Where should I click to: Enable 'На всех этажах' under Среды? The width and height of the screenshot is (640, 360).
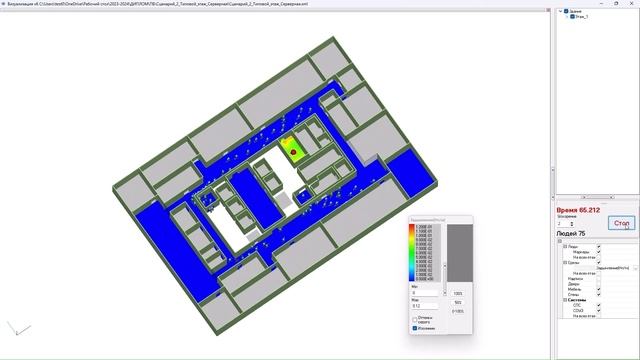[599, 273]
